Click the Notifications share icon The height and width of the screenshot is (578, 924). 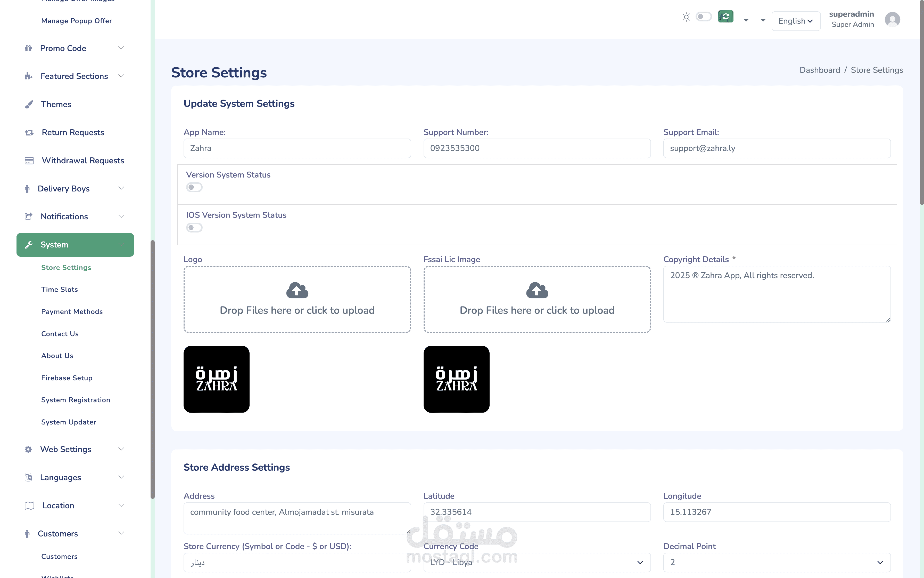29,216
